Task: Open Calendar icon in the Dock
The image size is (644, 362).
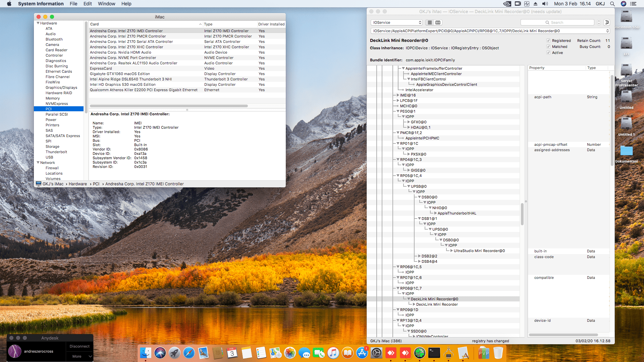Action: coord(232,353)
